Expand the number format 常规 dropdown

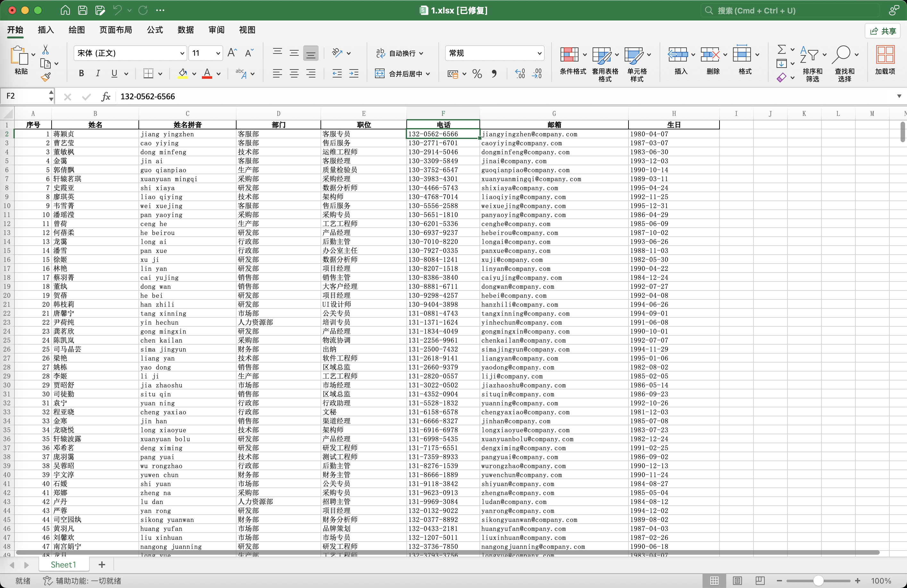coord(539,53)
